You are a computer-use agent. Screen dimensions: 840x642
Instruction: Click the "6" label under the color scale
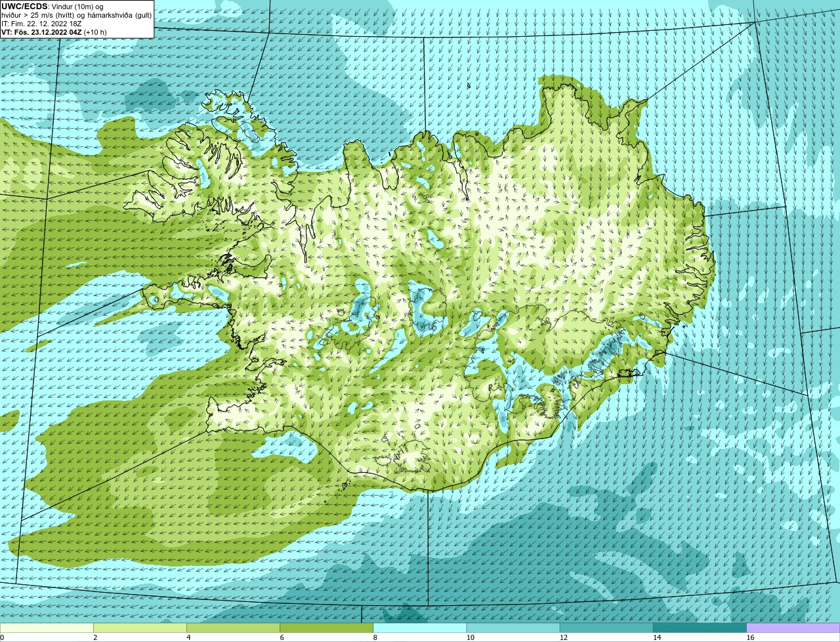pos(282,637)
